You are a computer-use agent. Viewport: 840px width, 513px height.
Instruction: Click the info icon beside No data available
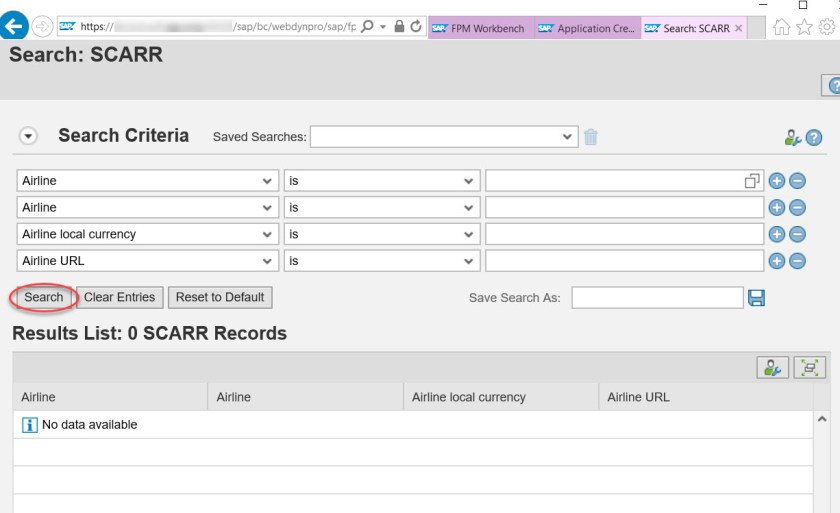click(x=29, y=425)
